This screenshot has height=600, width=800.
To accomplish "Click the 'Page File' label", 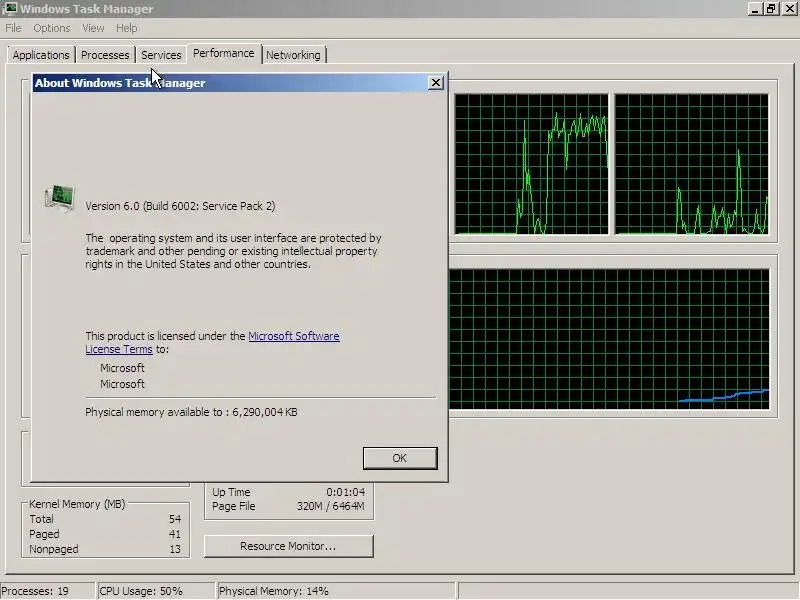I will [x=234, y=506].
